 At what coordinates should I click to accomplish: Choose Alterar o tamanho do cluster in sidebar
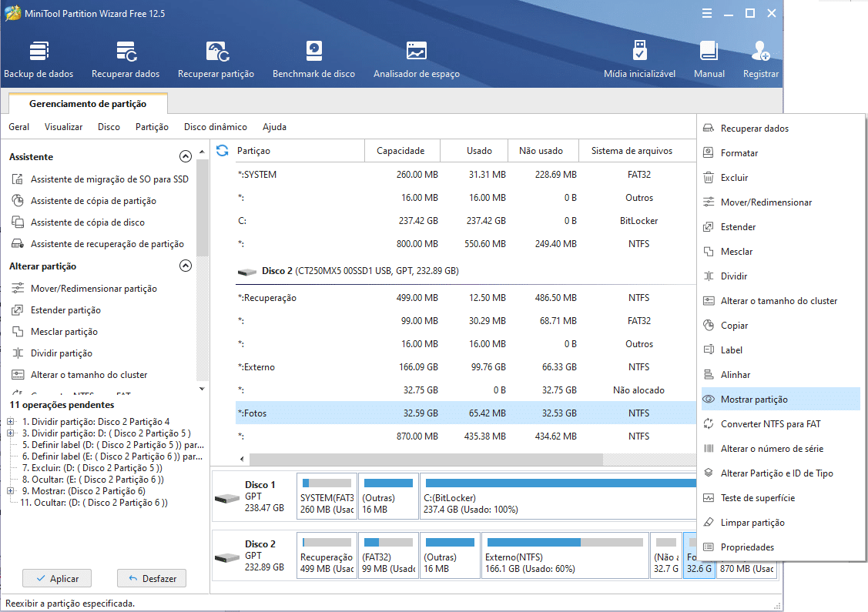point(80,375)
